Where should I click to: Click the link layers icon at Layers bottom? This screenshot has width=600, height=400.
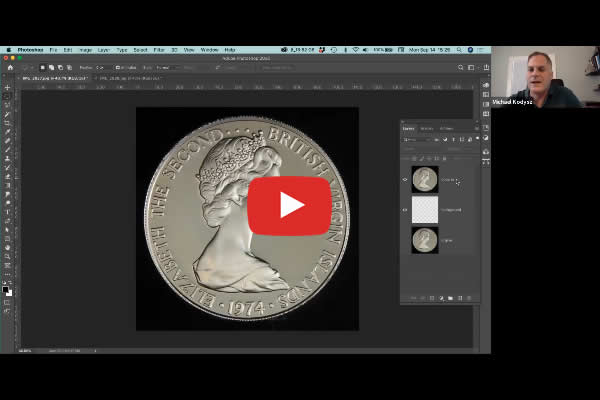(x=413, y=298)
